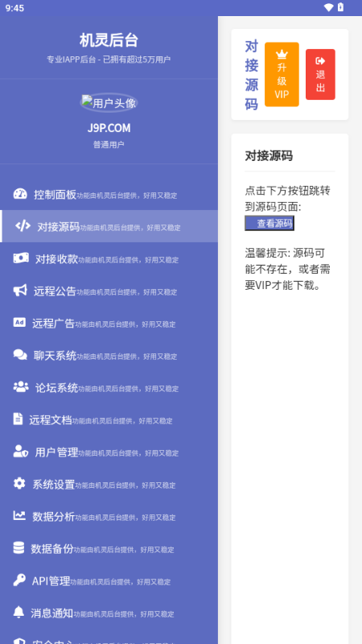Open 数据分析 in sidebar
Image resolution: width=362 pixels, height=644 pixels.
pyautogui.click(x=109, y=515)
